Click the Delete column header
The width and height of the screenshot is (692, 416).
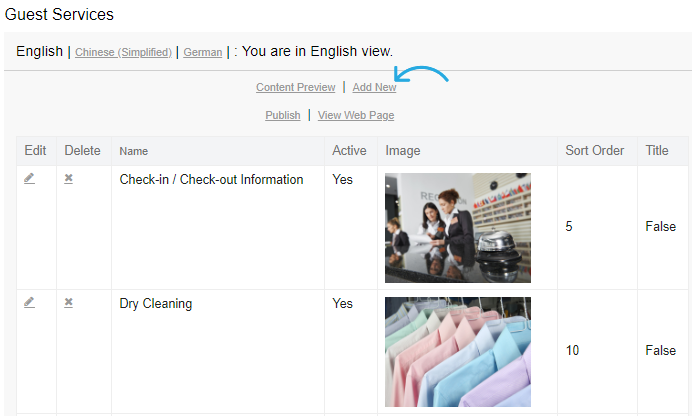point(82,151)
